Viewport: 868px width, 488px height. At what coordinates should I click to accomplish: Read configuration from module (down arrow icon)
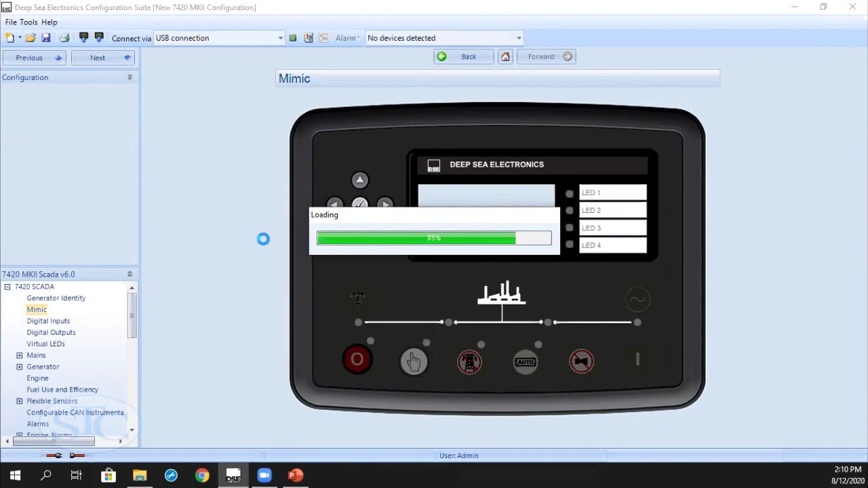click(99, 38)
